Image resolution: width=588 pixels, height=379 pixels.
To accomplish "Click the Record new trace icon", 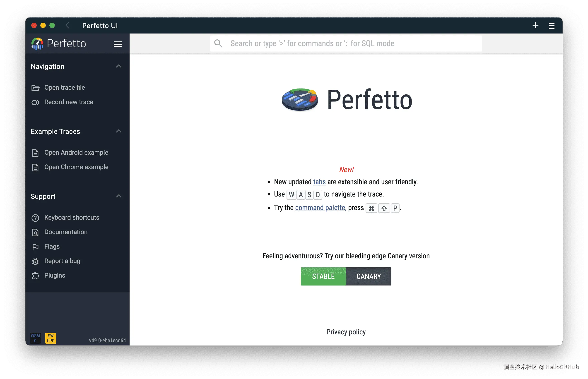I will click(x=35, y=102).
